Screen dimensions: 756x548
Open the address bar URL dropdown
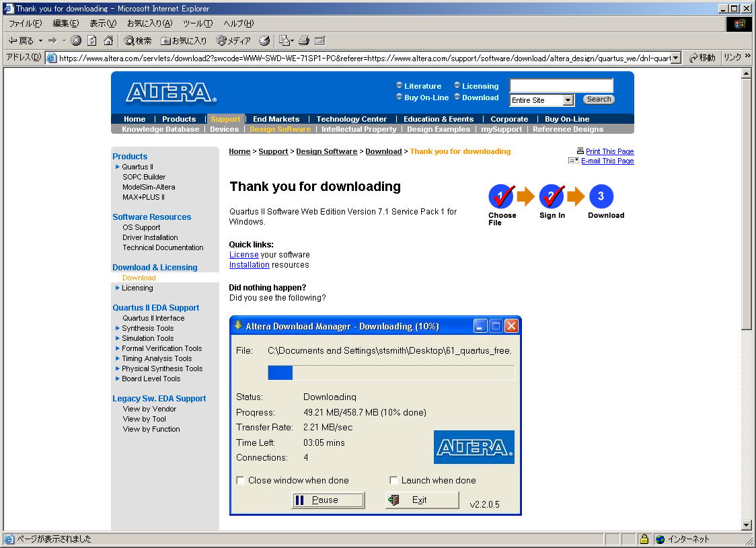click(x=676, y=58)
